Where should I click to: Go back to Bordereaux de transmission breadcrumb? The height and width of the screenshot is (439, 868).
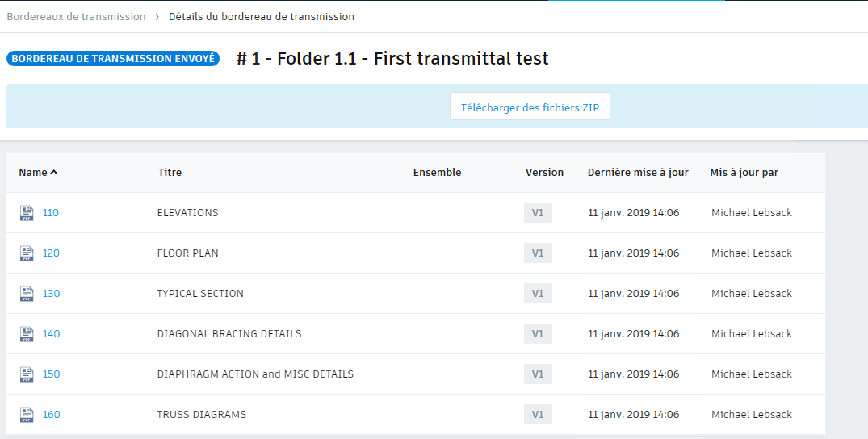(x=77, y=16)
